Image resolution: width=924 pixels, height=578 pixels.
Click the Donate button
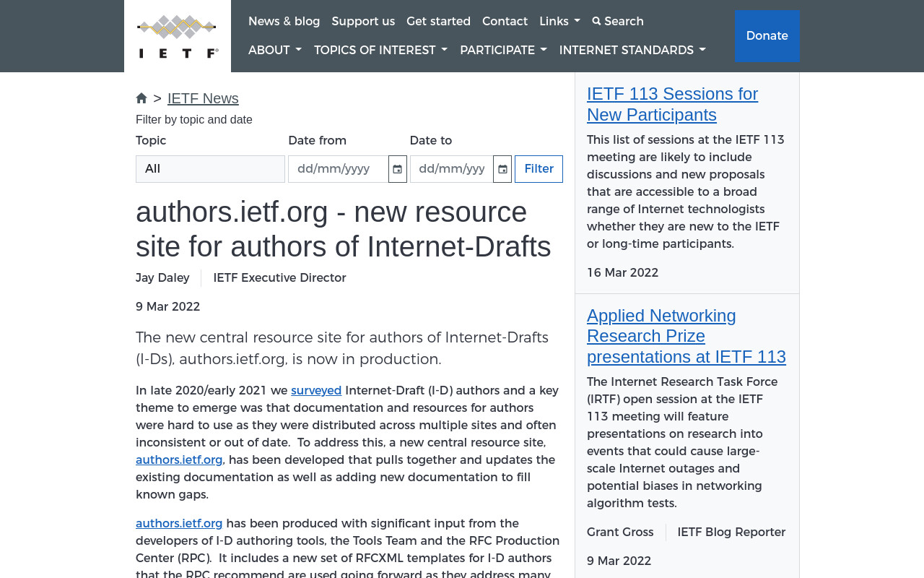point(767,36)
